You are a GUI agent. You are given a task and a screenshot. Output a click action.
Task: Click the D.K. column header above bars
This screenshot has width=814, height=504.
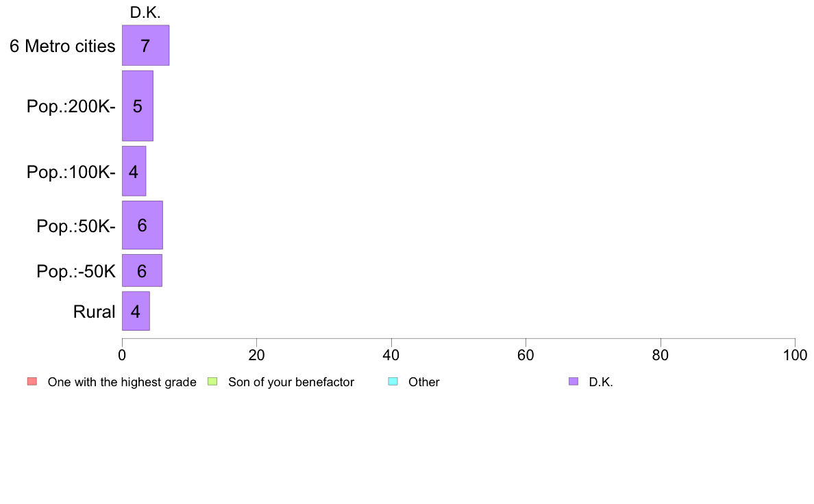[145, 12]
